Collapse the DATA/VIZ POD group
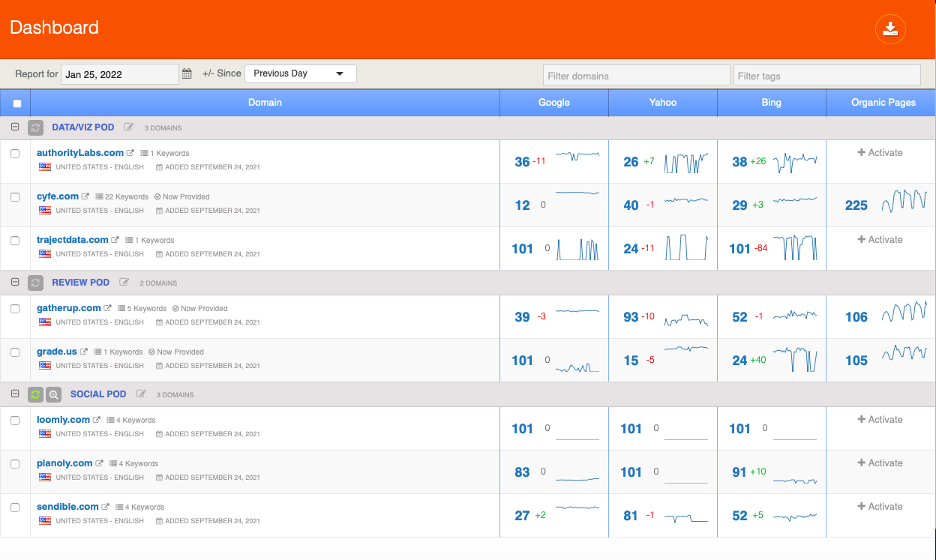This screenshot has height=560, width=936. click(15, 127)
